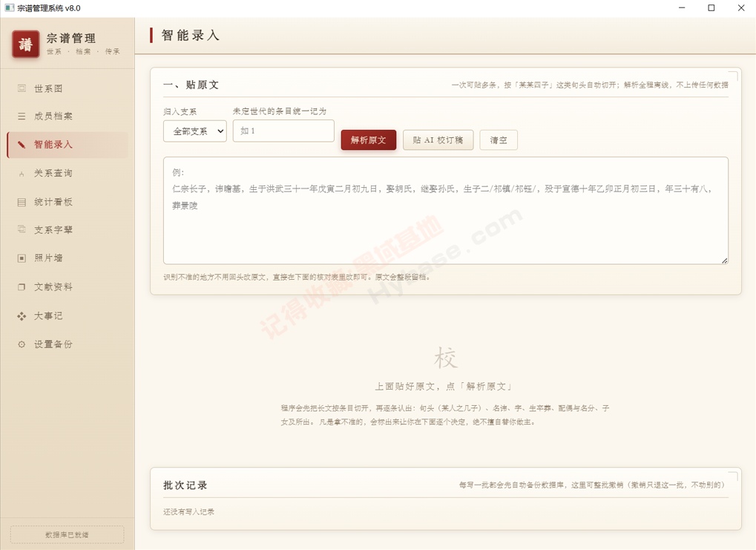This screenshot has width=756, height=550.
Task: Click the 归入支系 label
Action: tap(180, 111)
